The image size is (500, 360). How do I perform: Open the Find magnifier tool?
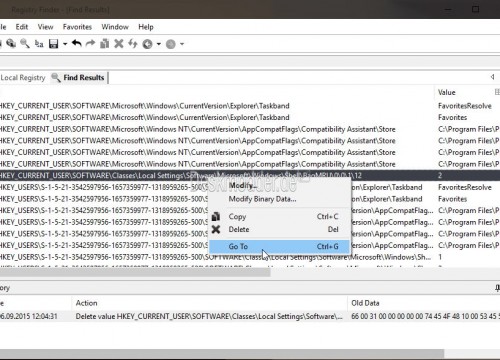tap(25, 44)
